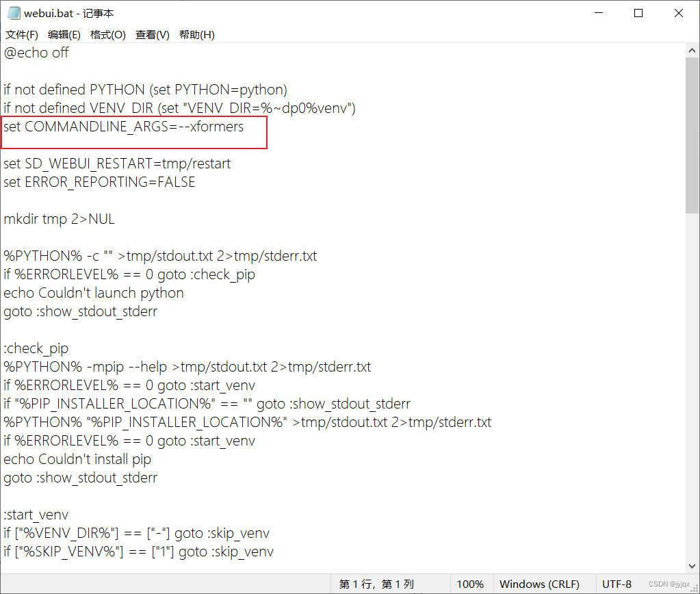This screenshot has width=700, height=594.
Task: Click the line checking %SKIP_VENV% equals "1"
Action: [x=139, y=552]
